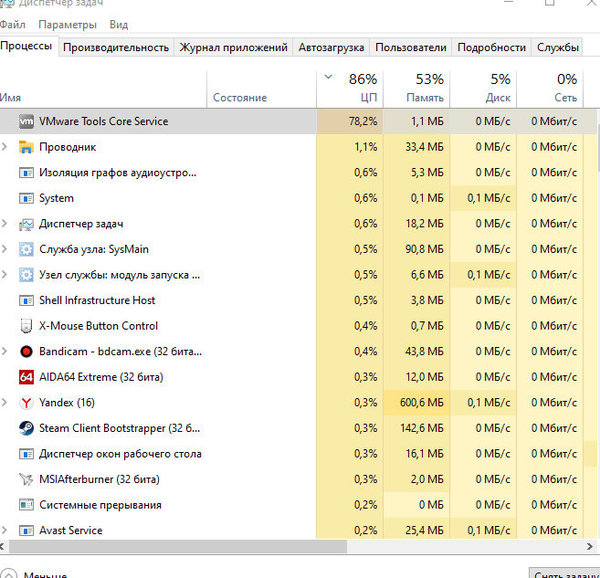Click the Диспетчер окон рабочего стола icon
The height and width of the screenshot is (578, 600).
(x=26, y=454)
